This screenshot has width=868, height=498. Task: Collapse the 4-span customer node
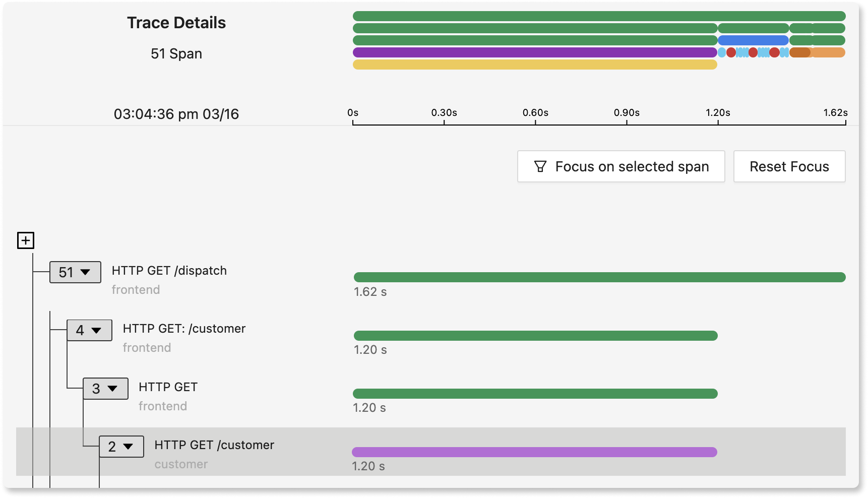click(x=89, y=331)
